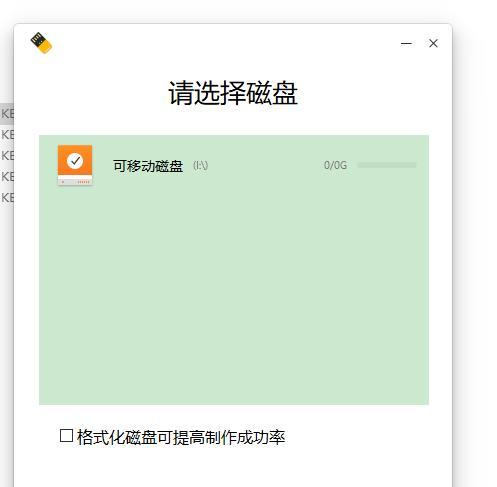Click the 请选择磁盘 heading
The height and width of the screenshot is (487, 497).
click(233, 93)
